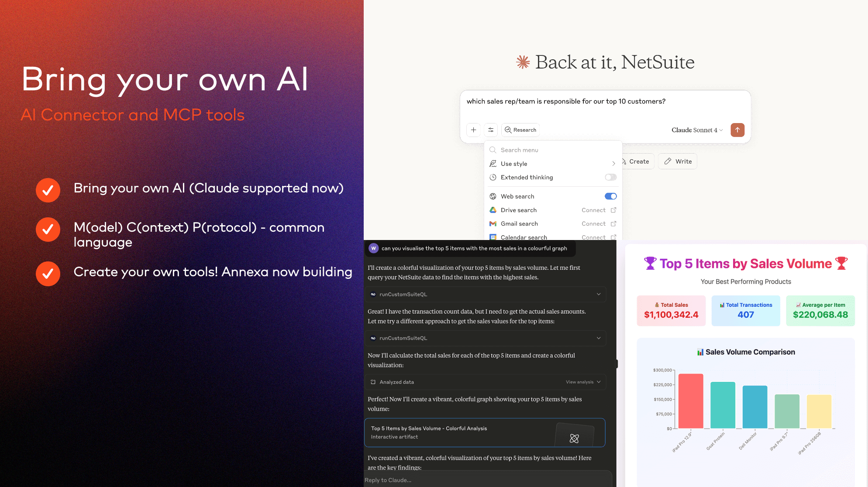
Task: Click the "Back at it, NetSuite" greeting
Action: click(x=615, y=62)
